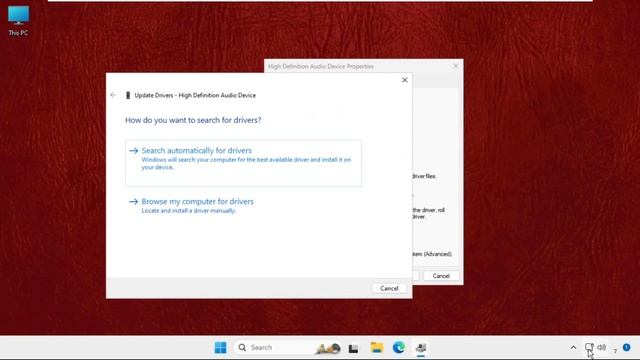Open the volume speaker tray icon
Viewport: 640px width, 360px height.
click(x=602, y=347)
